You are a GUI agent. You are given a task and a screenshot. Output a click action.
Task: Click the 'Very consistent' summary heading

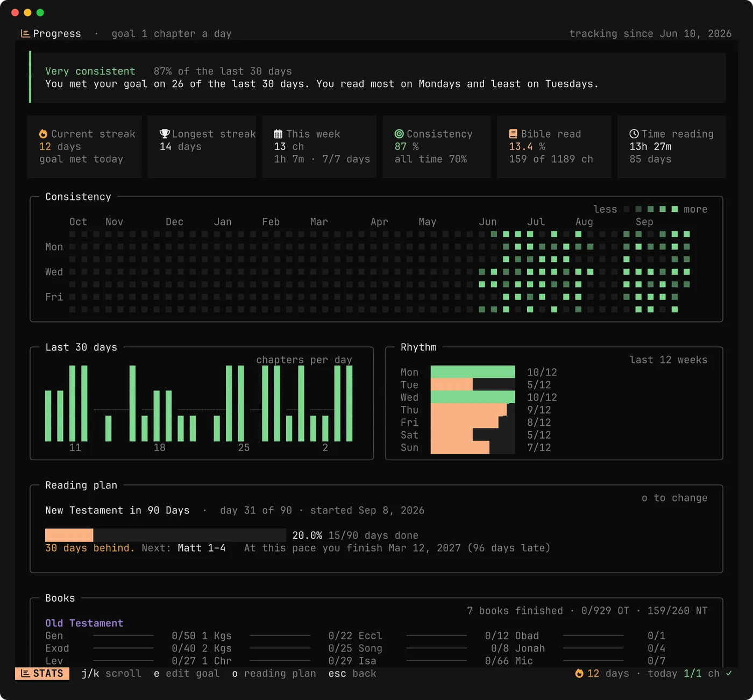pos(90,71)
